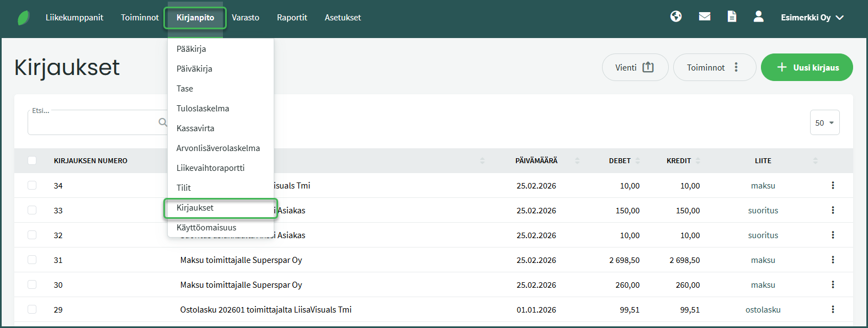
Task: Open three-dot menu for entry 31
Action: pyautogui.click(x=833, y=260)
